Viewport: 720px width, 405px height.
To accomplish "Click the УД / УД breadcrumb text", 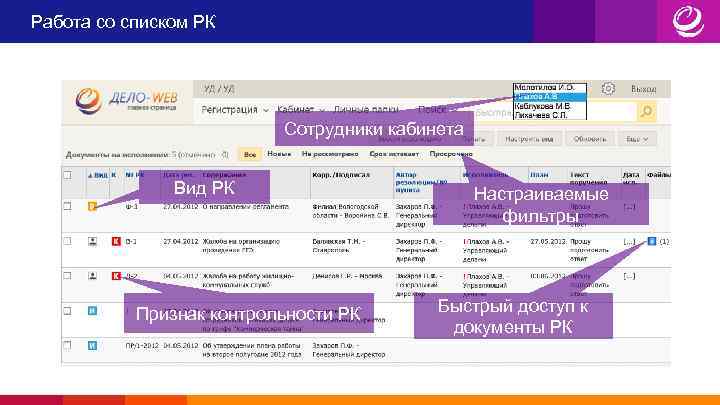I will click(x=219, y=90).
